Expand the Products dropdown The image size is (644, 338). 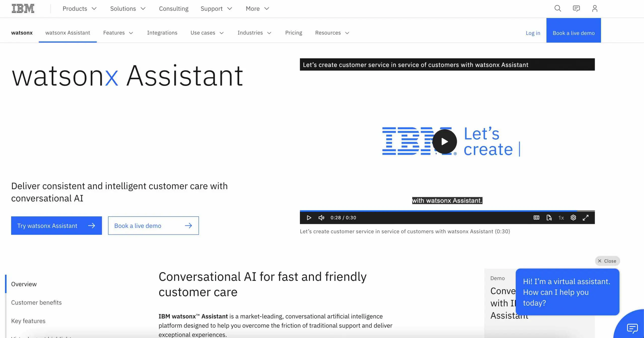tap(79, 9)
